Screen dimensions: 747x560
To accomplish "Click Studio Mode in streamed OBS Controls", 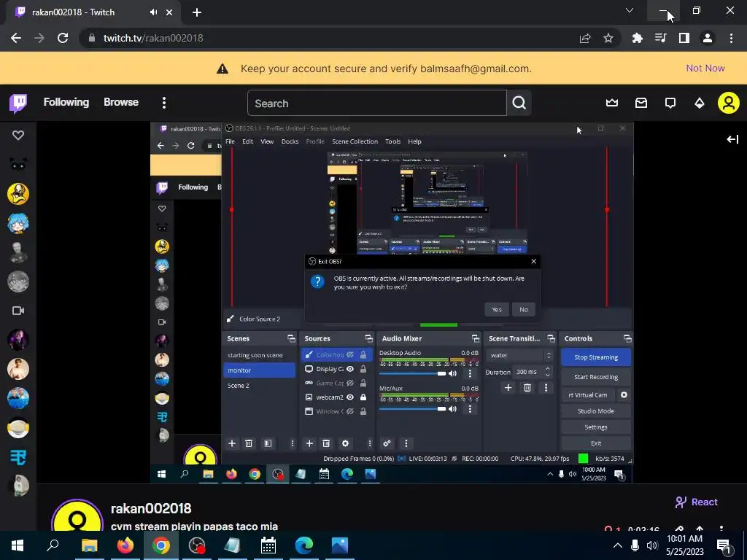I will coord(596,411).
